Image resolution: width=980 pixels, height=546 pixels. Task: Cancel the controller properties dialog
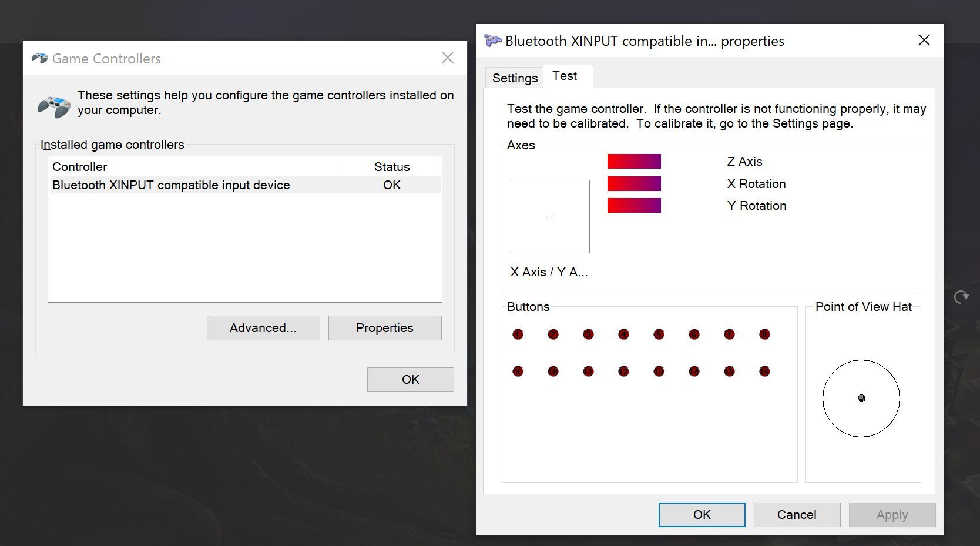[797, 515]
